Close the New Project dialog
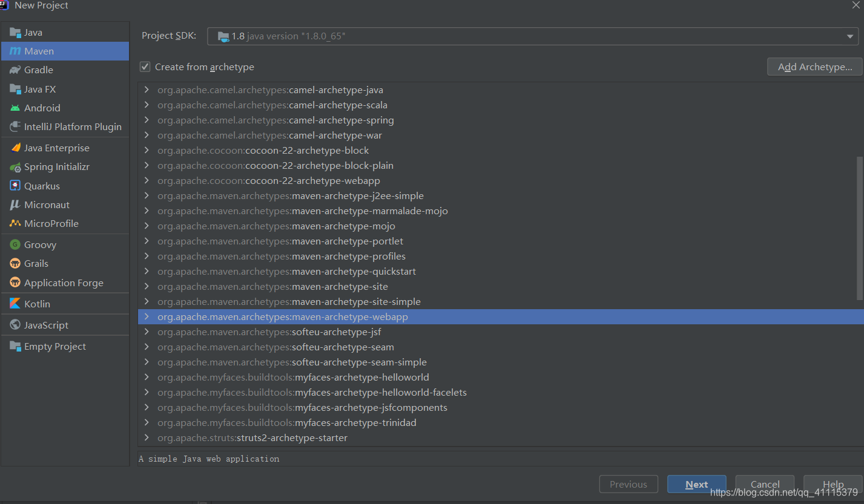This screenshot has width=864, height=504. [x=856, y=4]
